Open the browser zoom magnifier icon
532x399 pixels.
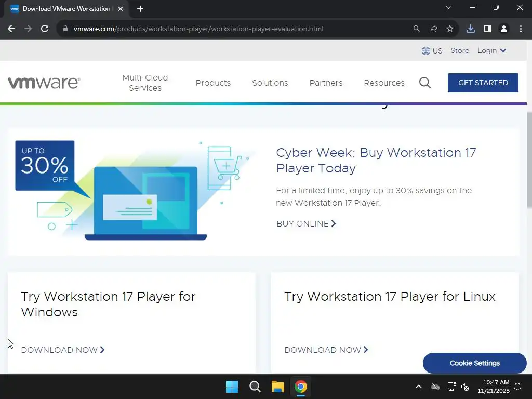tap(416, 29)
